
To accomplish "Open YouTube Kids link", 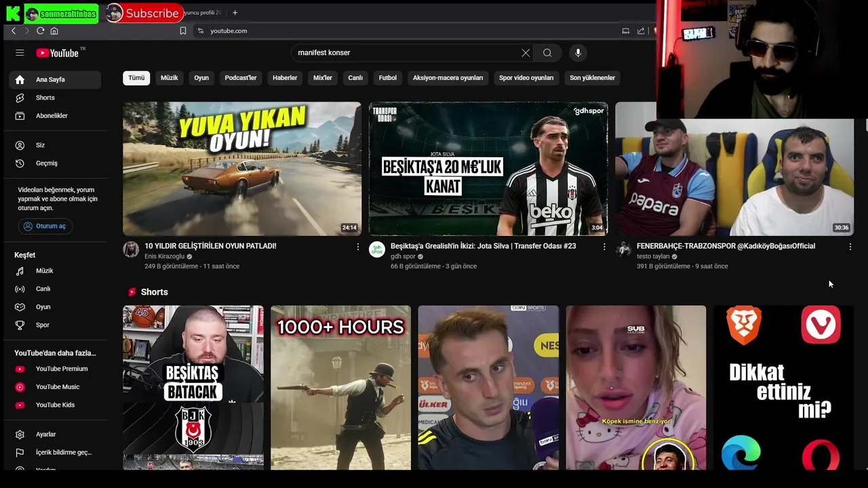I will pos(55,405).
